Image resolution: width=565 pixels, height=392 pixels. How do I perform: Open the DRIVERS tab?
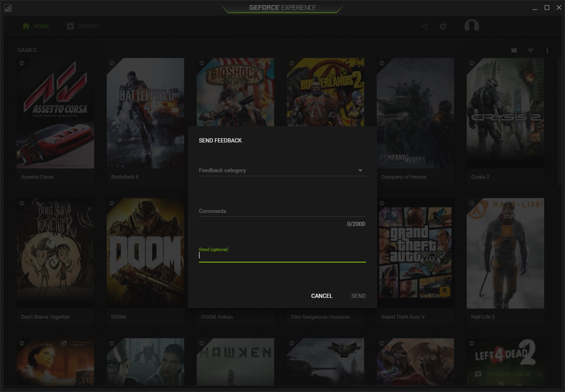[83, 26]
